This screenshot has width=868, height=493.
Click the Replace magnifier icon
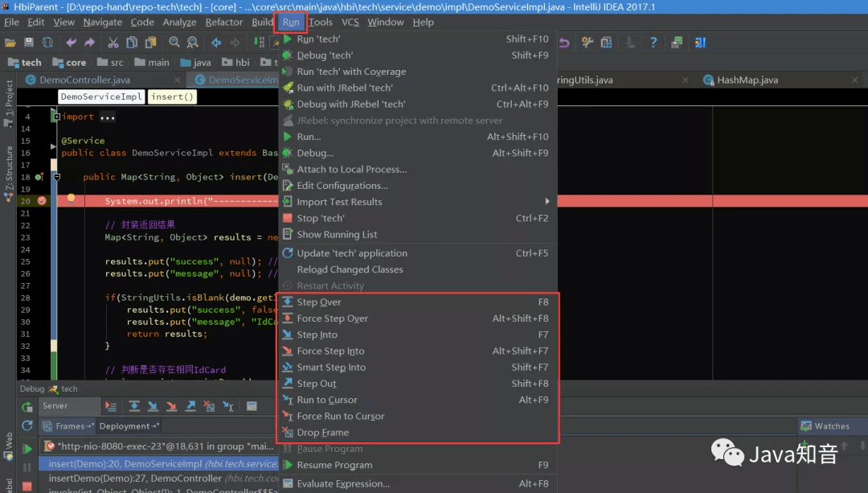click(193, 43)
